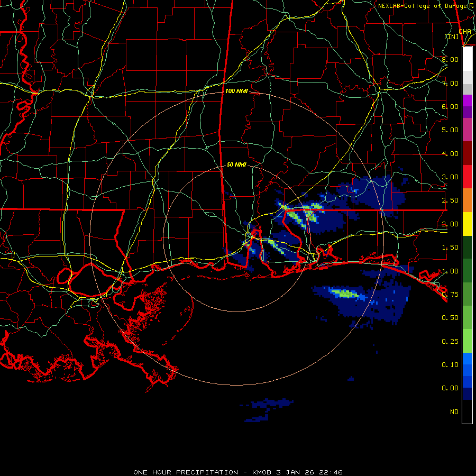Click the 6.00 legend label
This screenshot has height=476, width=476.
[x=450, y=106]
